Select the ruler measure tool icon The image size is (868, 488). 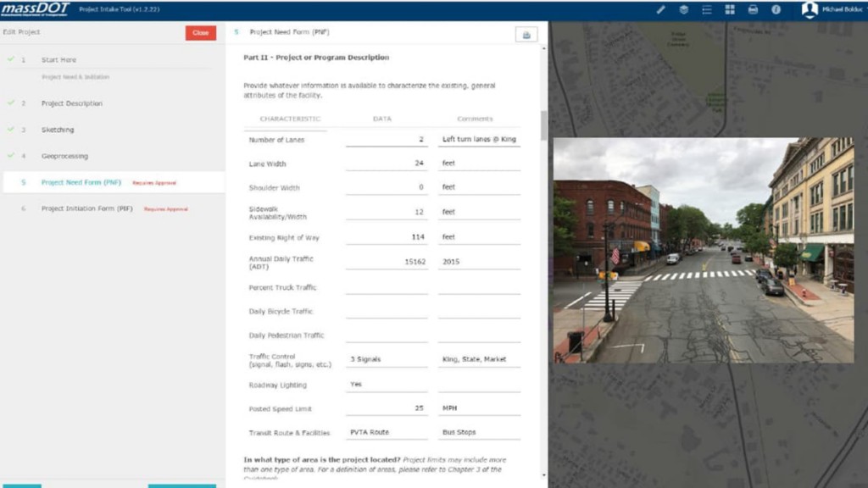click(x=661, y=9)
